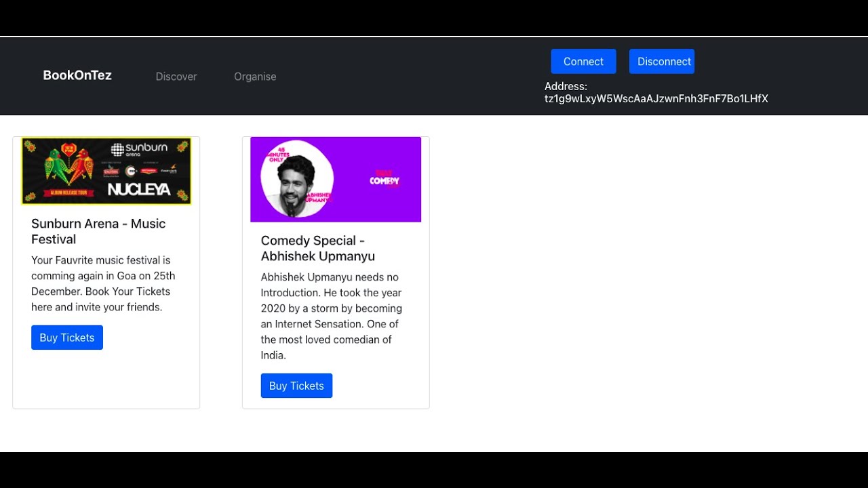868x488 pixels.
Task: Click the 'Address:' label in header
Action: click(566, 87)
